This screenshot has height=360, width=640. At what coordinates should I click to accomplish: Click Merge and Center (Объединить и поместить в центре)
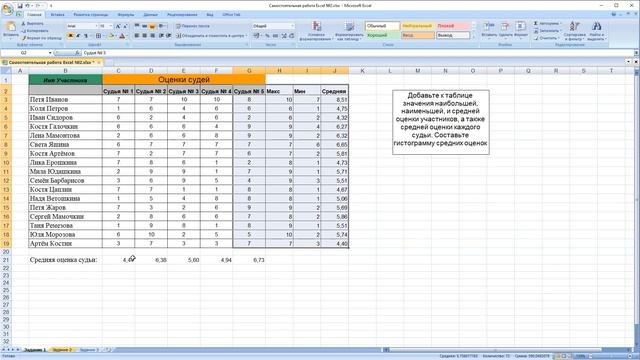point(211,36)
